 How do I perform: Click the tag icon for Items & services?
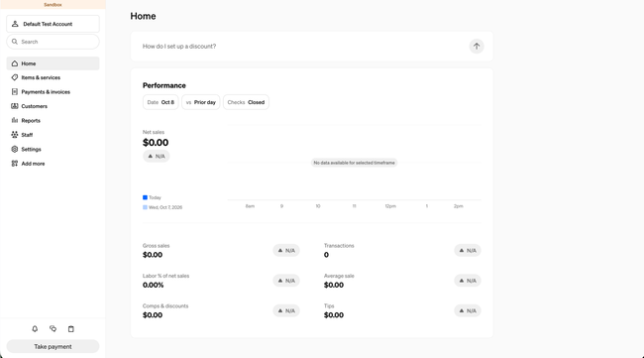click(x=15, y=77)
